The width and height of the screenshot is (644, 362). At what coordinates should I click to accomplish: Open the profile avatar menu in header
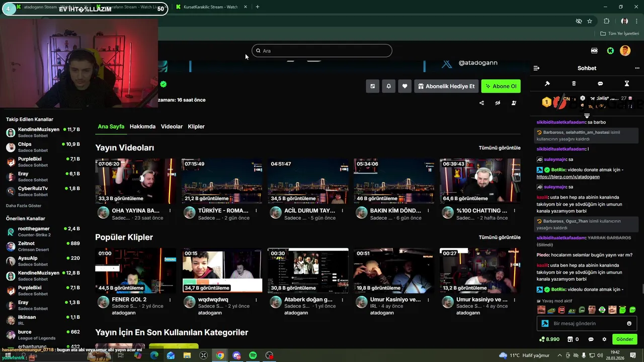coord(625,50)
